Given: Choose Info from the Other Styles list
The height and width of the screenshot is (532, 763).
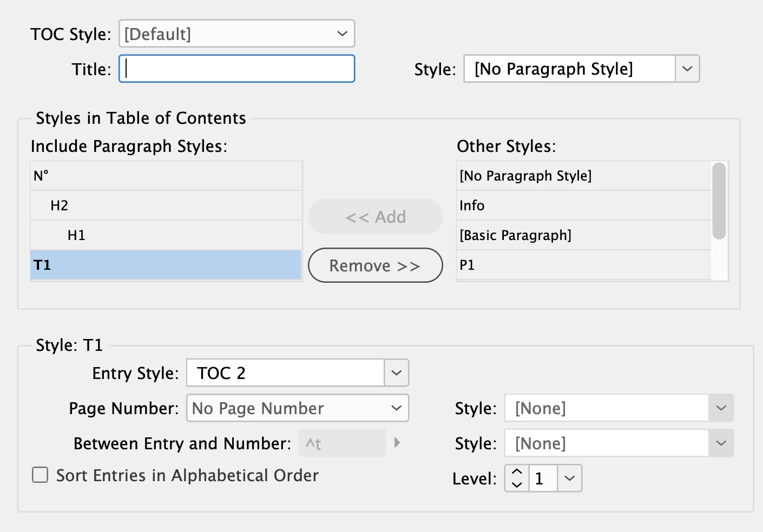Looking at the screenshot, I should pos(583,205).
